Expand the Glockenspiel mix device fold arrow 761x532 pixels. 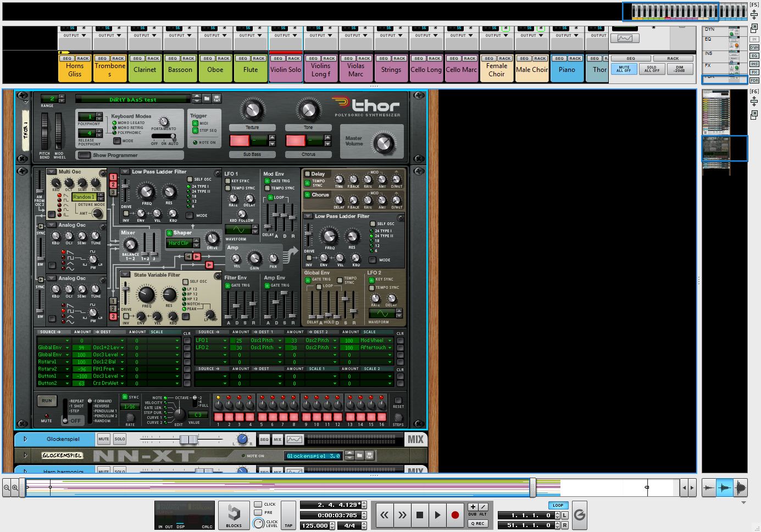[25, 439]
